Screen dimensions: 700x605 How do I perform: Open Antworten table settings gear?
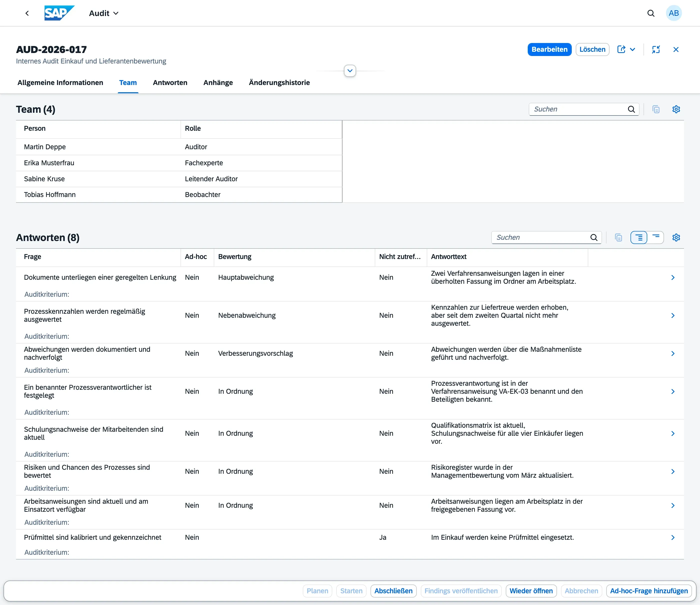coord(676,237)
